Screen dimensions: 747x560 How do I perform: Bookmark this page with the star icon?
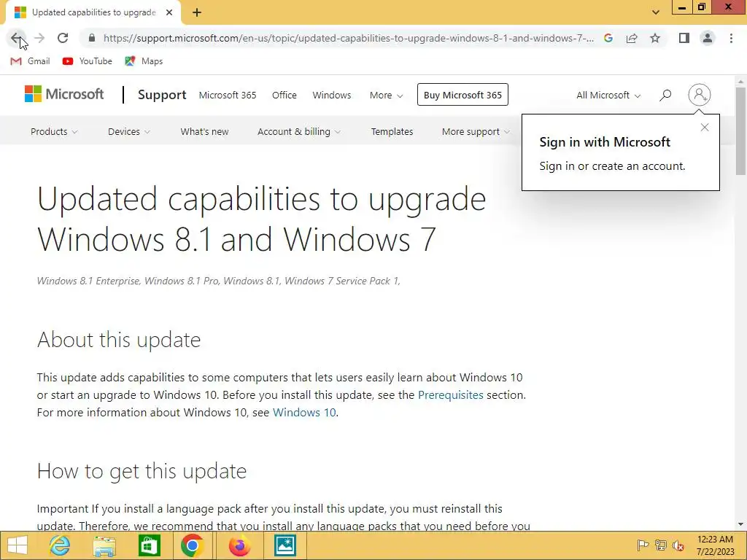(655, 38)
